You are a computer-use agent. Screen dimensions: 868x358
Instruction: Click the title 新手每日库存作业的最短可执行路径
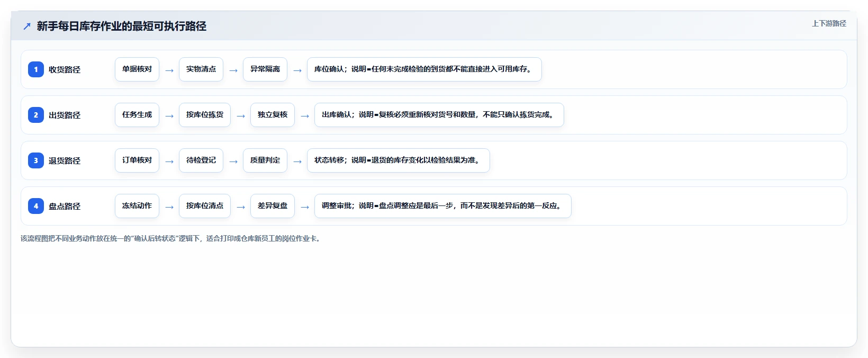[122, 26]
